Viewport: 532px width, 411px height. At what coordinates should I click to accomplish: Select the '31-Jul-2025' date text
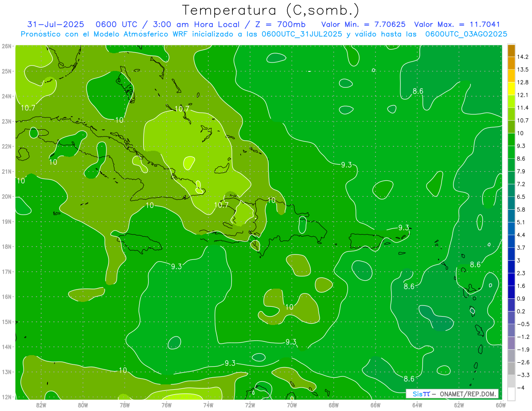(x=55, y=24)
